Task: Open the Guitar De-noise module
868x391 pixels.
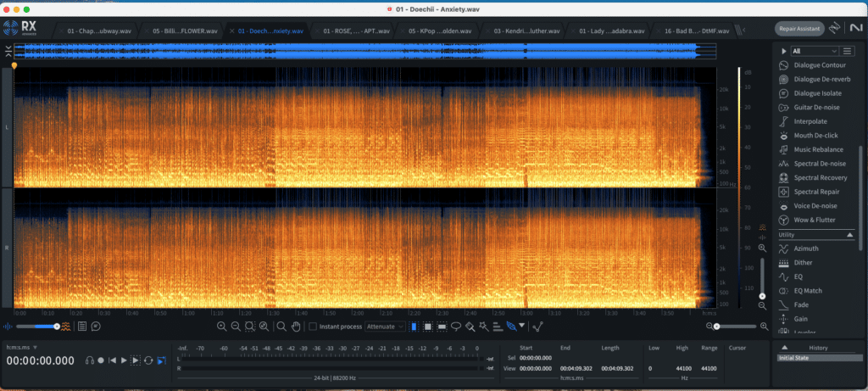Action: (816, 108)
